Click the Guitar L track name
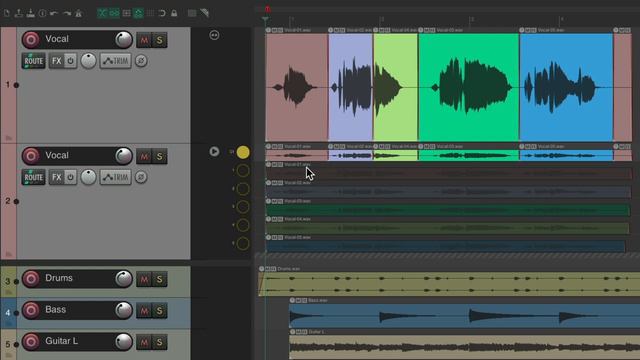This screenshot has height=360, width=640. click(x=61, y=341)
